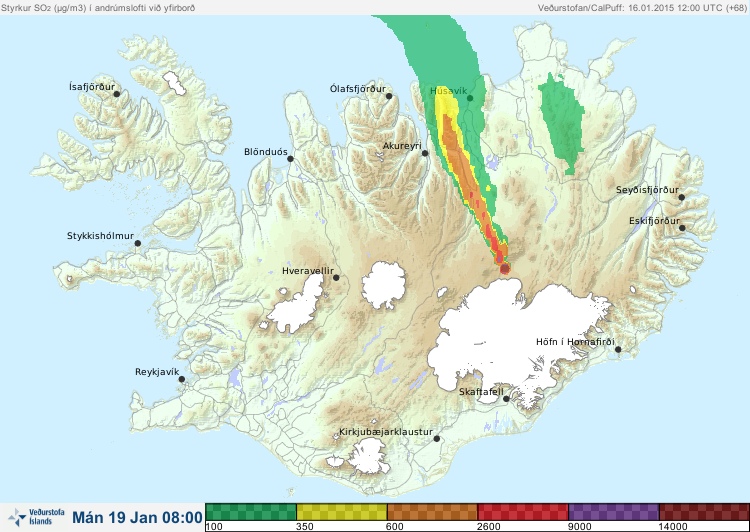Click the 'Skaftafell' label

click(481, 392)
